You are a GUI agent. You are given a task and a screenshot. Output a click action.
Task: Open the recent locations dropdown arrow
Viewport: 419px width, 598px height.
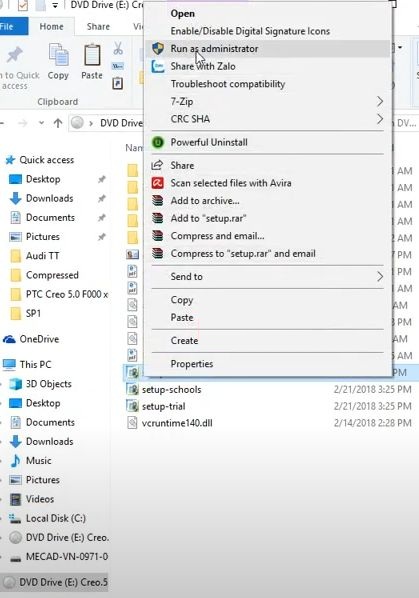tap(41, 123)
